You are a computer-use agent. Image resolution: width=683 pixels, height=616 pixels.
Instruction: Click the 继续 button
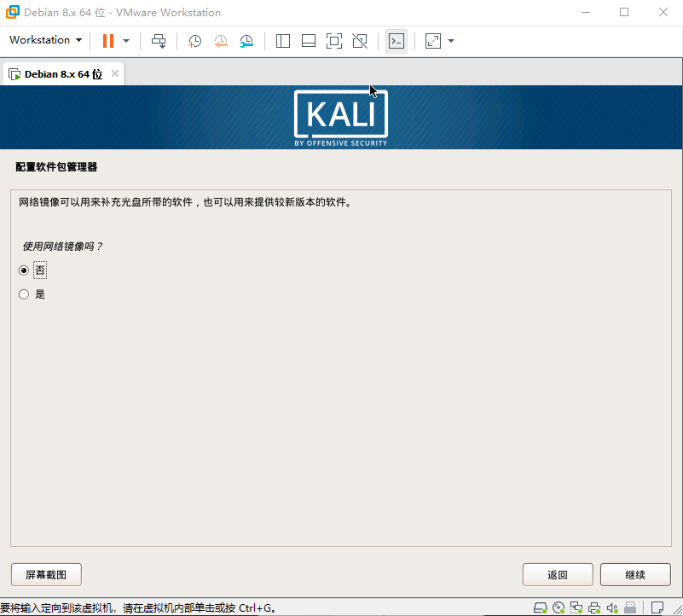635,574
